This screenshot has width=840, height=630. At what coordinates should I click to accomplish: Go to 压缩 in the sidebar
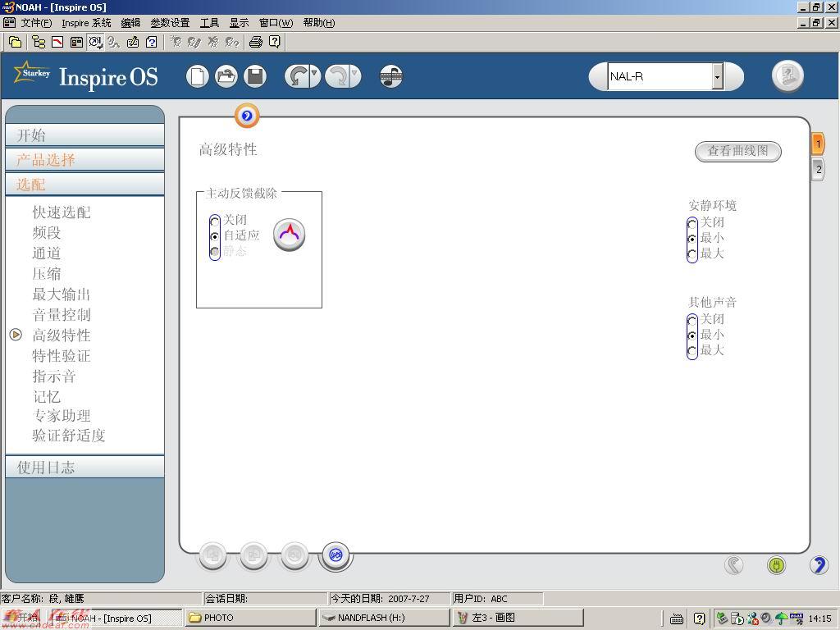47,274
